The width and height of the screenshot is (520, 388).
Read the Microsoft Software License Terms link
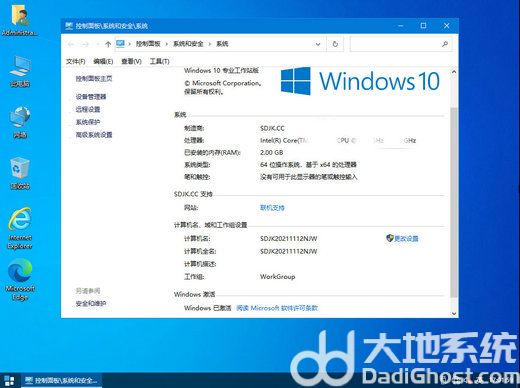[x=277, y=308]
